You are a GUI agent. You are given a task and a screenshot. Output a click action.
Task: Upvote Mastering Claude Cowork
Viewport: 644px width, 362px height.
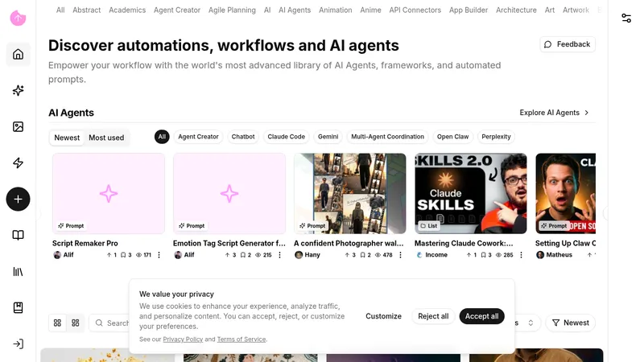471,255
